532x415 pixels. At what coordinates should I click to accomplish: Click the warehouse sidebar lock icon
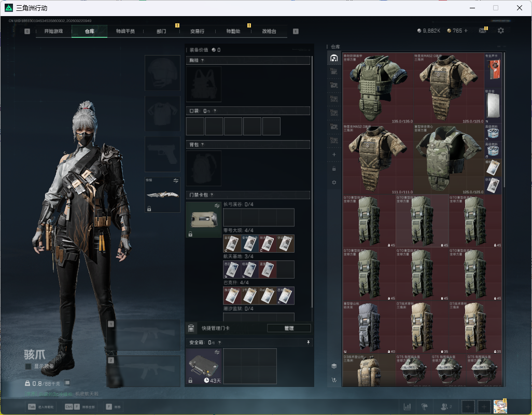[334, 169]
